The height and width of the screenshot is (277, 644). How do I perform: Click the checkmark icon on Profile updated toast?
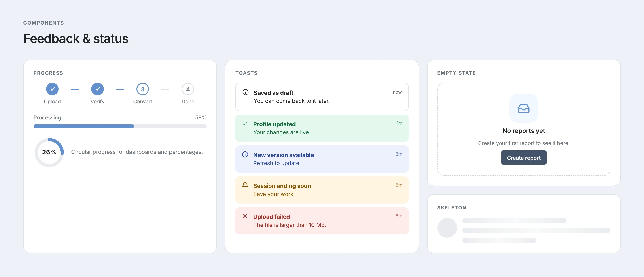point(245,124)
